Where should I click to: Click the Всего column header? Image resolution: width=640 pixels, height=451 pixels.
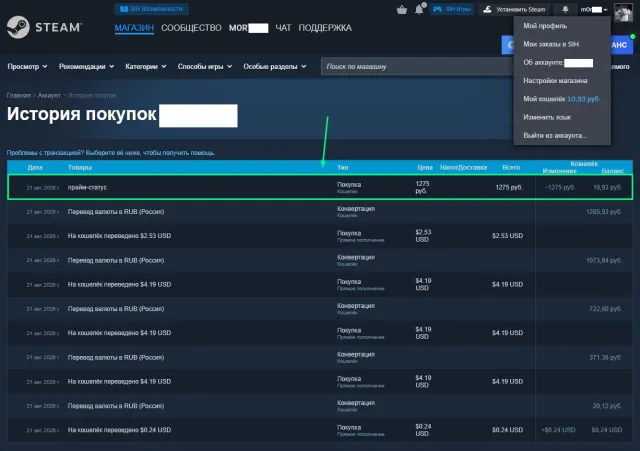[511, 167]
